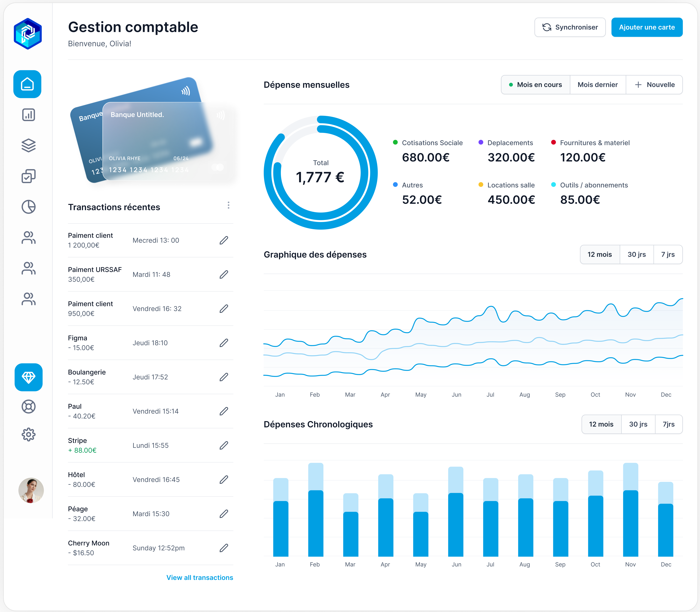Open the settings gear icon
700x612 pixels.
[x=28, y=434]
